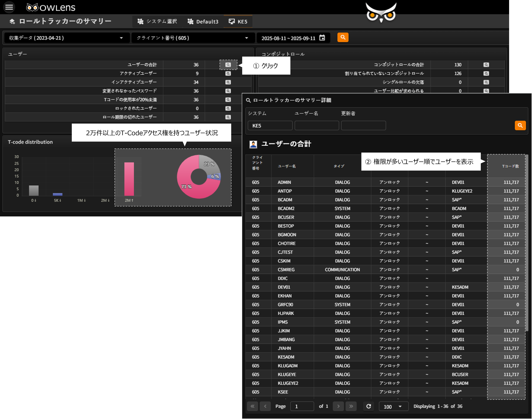The width and height of the screenshot is (532, 419).
Task: Expand the クライアント番号 (605) dropdown
Action: (193, 38)
